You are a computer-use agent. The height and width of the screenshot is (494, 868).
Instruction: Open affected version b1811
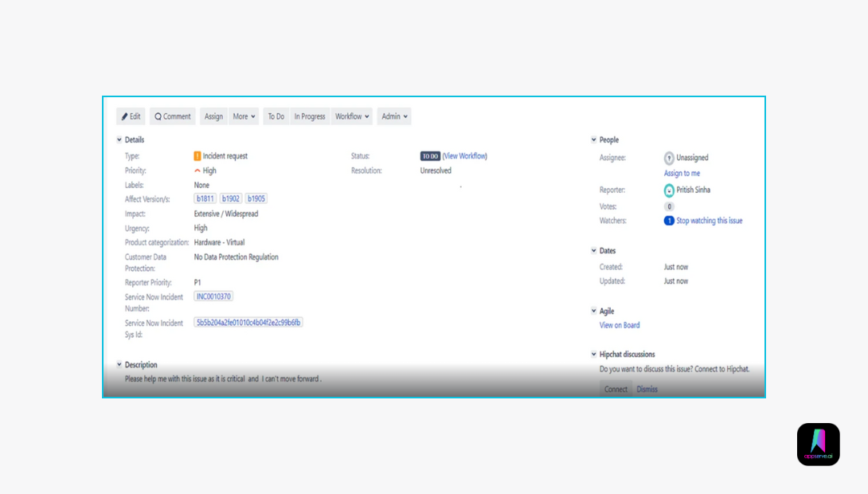pos(205,198)
